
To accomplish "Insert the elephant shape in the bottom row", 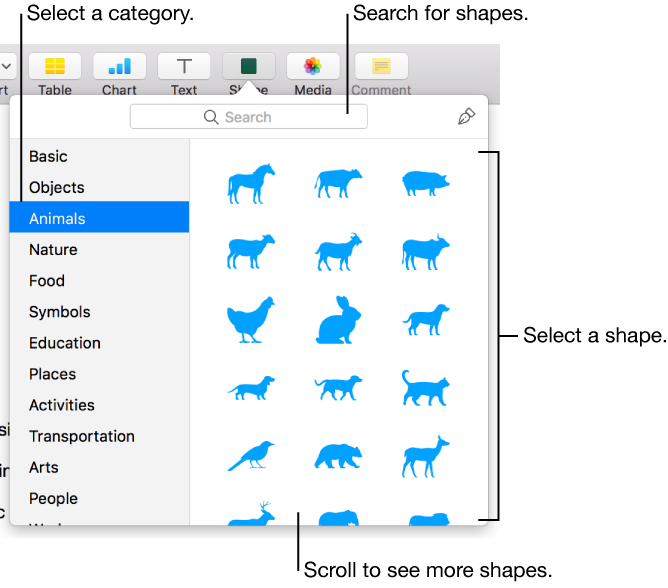I will coord(339,517).
